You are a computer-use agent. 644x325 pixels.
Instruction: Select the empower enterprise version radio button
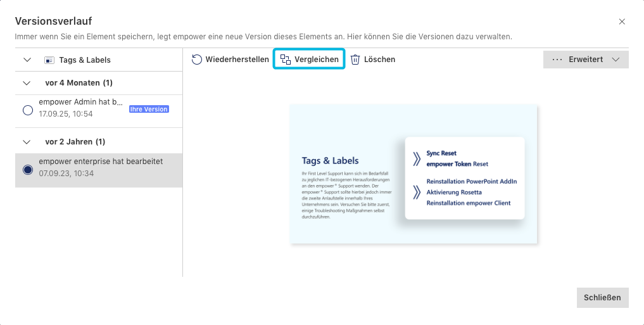[x=27, y=170]
